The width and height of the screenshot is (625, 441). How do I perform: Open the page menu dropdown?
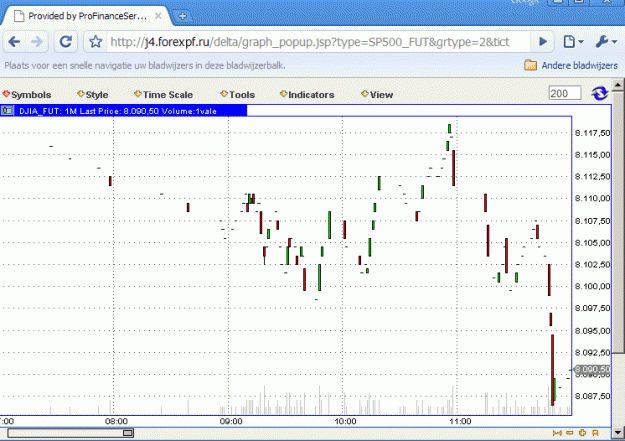(x=574, y=41)
